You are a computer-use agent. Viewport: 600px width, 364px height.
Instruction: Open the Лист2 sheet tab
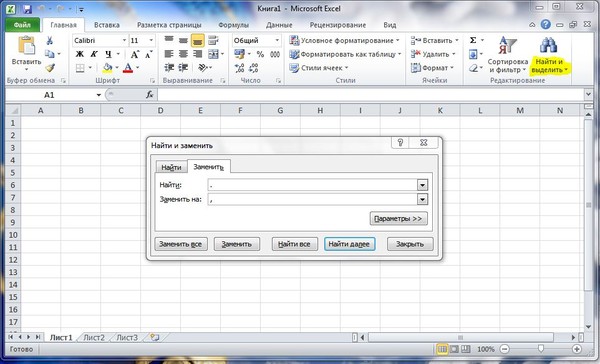pyautogui.click(x=94, y=338)
